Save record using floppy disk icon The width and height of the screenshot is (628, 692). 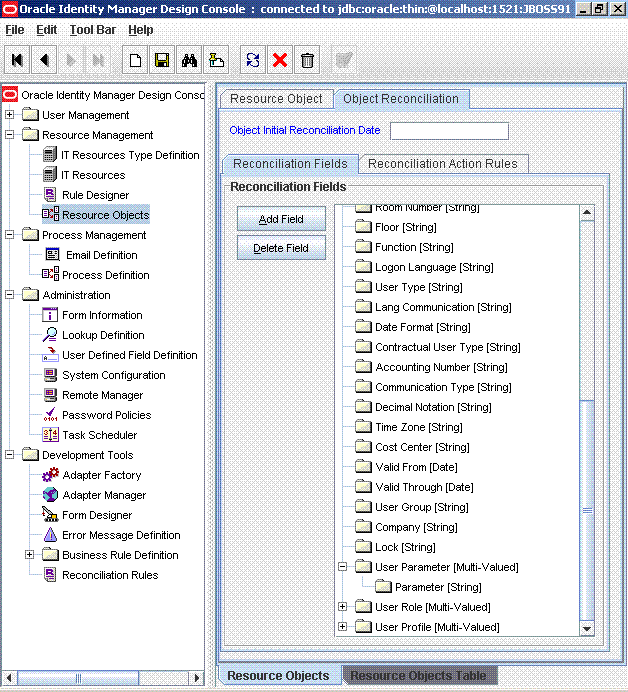[x=162, y=60]
